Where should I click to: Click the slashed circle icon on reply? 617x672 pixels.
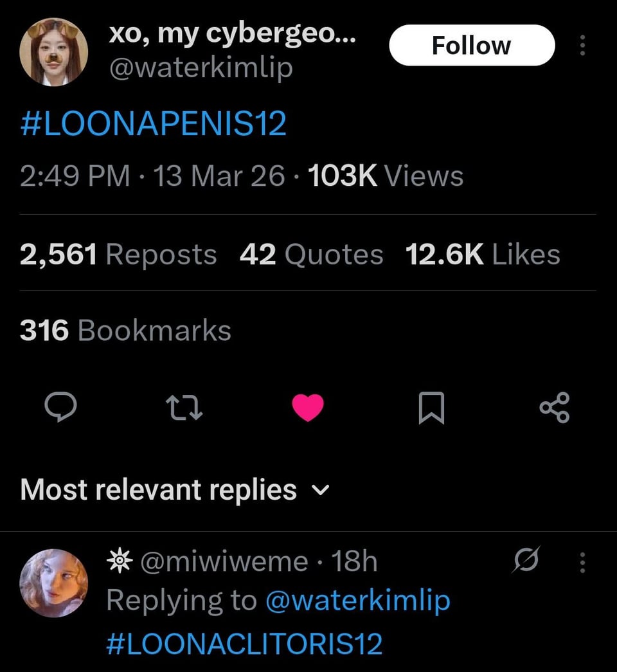click(525, 561)
